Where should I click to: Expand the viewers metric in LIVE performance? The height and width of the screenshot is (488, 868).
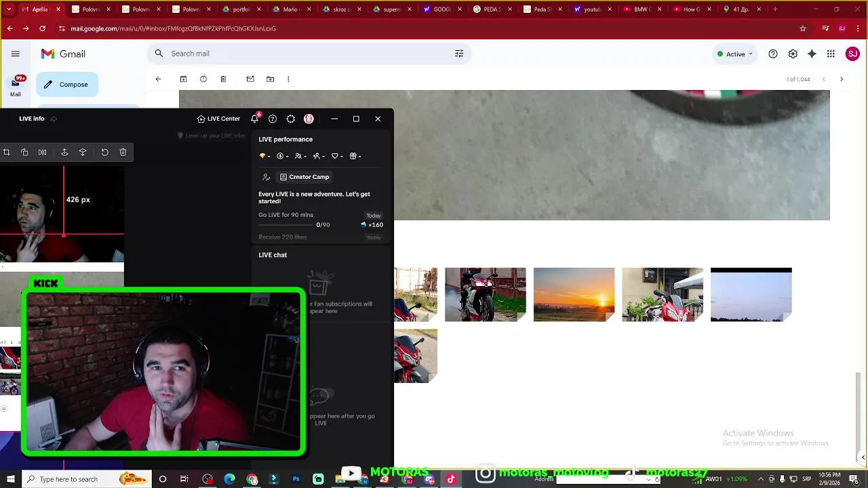click(x=300, y=156)
